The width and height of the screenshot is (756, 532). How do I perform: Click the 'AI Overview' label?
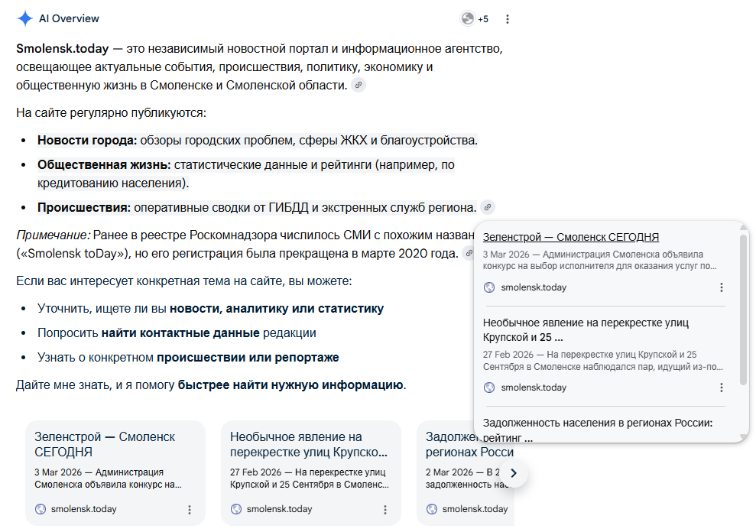(x=69, y=19)
